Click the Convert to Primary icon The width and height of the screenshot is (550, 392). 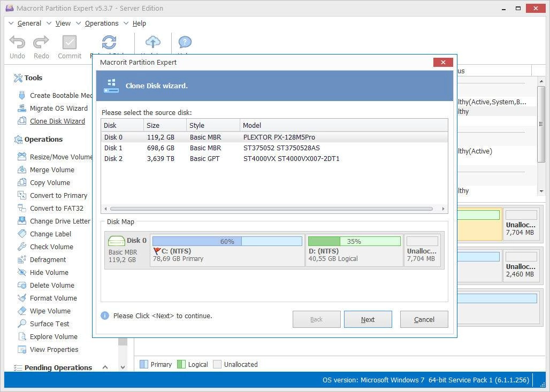click(22, 195)
